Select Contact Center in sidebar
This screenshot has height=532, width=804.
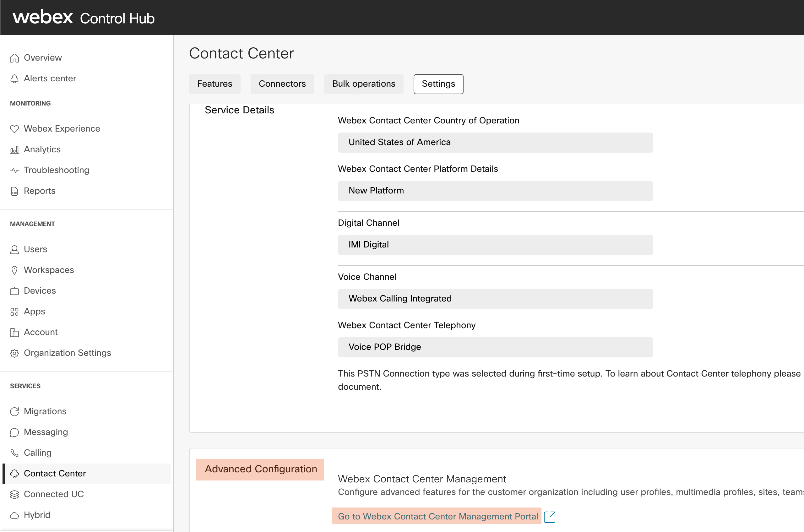coord(87,473)
